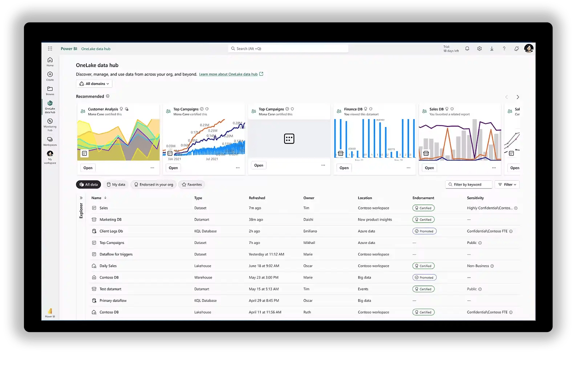
Task: Select Endorsed in your org tab
Action: coord(154,185)
